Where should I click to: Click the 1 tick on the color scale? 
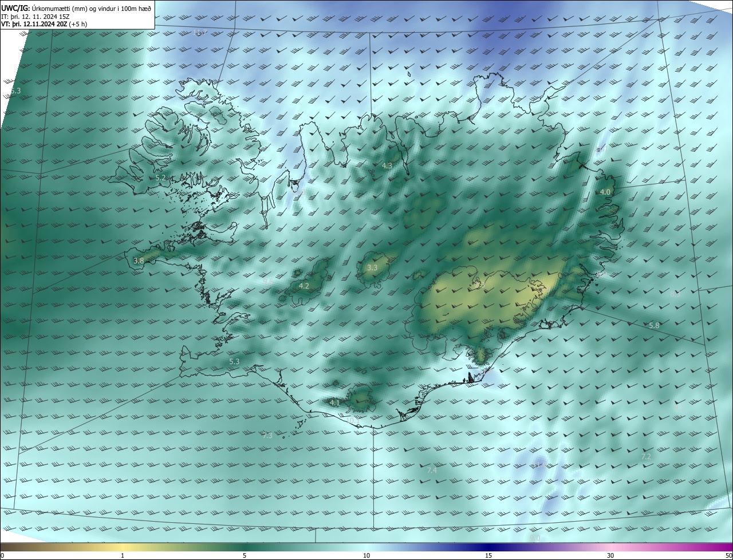(x=123, y=555)
